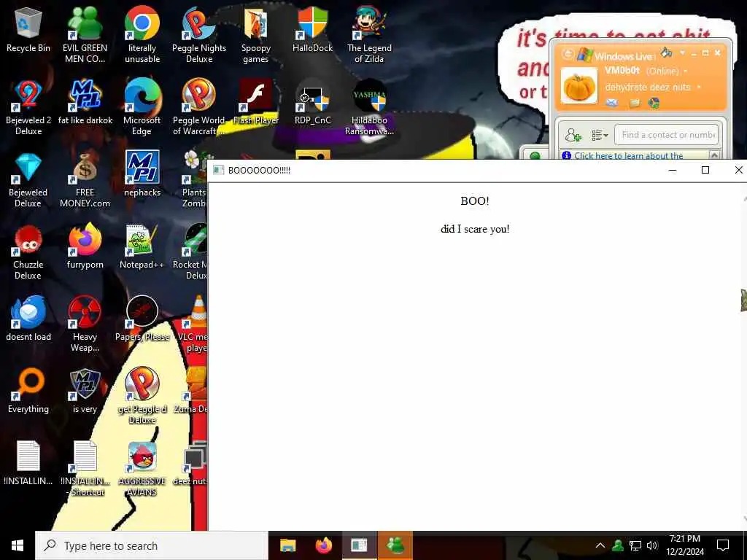Click Add a contact icon in Messenger
Image resolution: width=747 pixels, height=560 pixels.
click(573, 135)
